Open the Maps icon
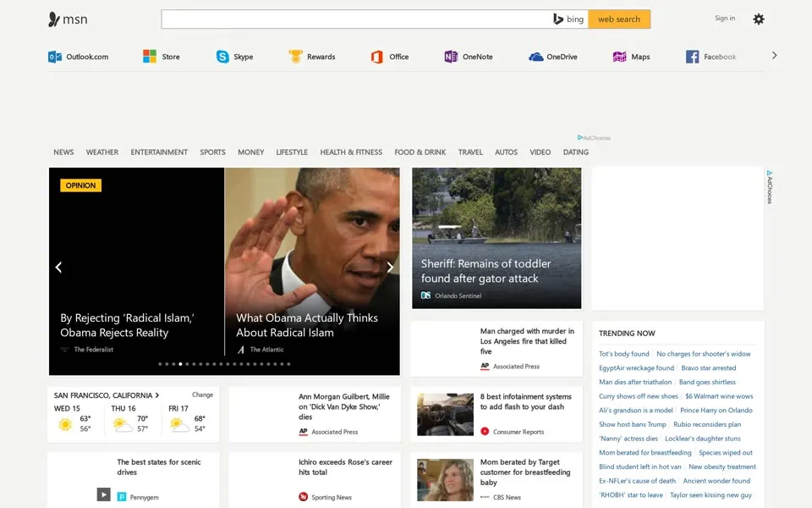812x508 pixels. [619, 57]
